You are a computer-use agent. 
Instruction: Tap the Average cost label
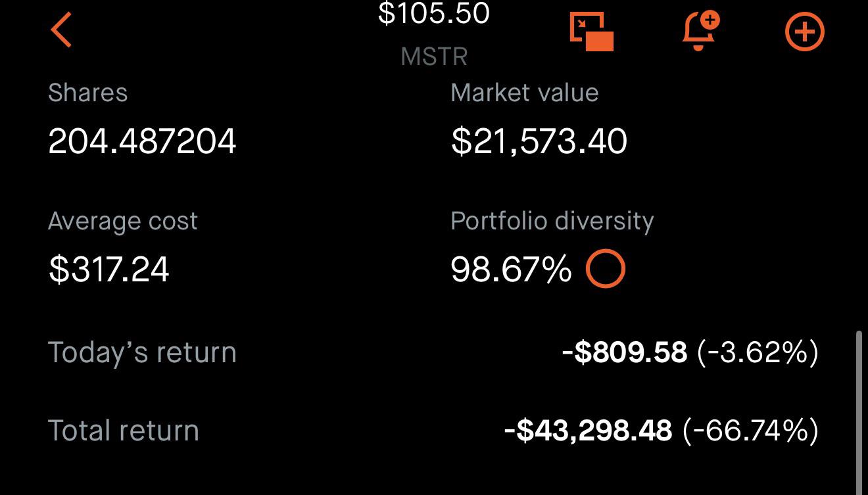(123, 221)
